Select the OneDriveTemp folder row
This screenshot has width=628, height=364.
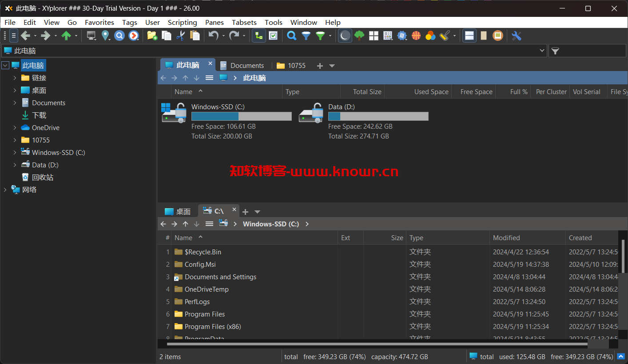387,289
